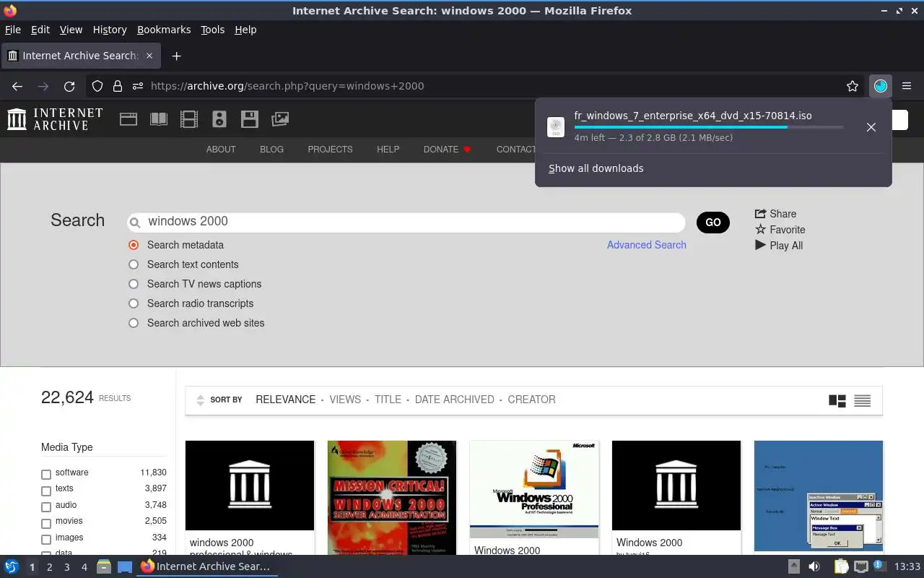This screenshot has height=578, width=924.
Task: Open the Internet Archive home logo
Action: pyautogui.click(x=55, y=119)
